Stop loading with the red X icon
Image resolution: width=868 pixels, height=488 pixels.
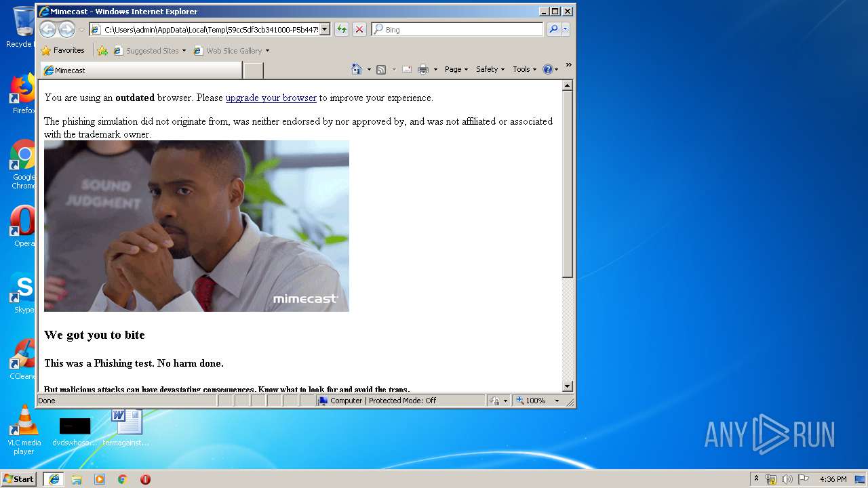click(x=359, y=29)
